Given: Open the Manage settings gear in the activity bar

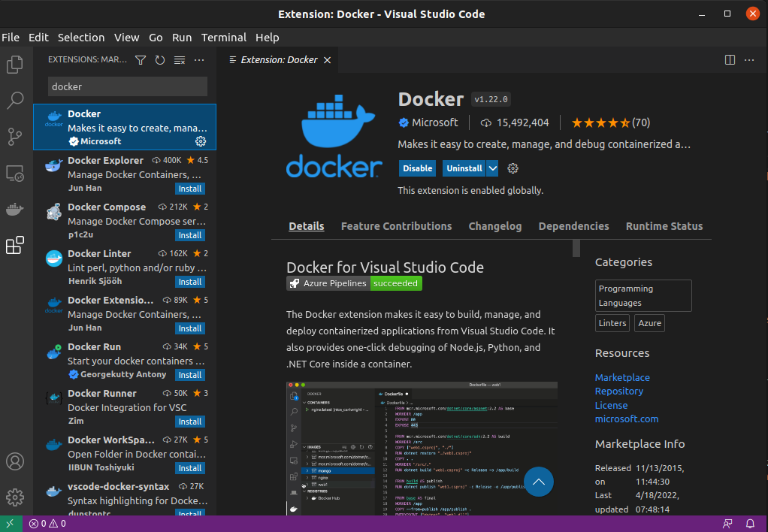Looking at the screenshot, I should point(15,497).
